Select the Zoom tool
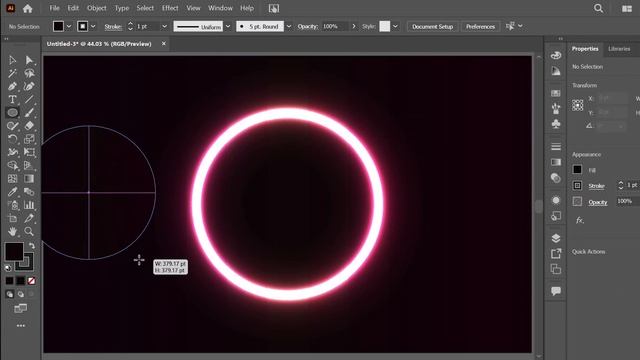This screenshot has width=640, height=360. pyautogui.click(x=29, y=231)
